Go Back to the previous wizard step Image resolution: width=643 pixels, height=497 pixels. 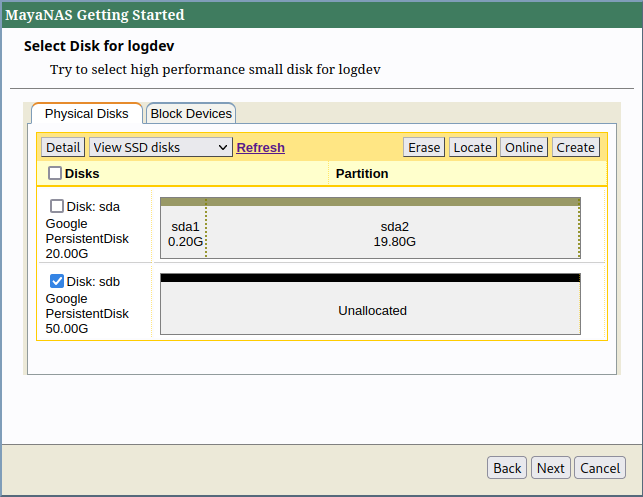tap(507, 468)
